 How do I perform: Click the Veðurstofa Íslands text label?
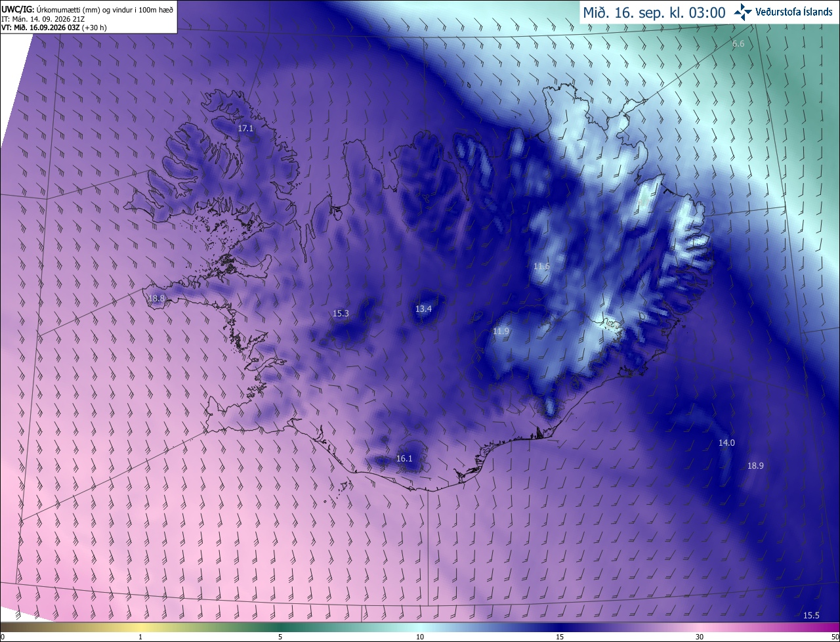coord(794,12)
